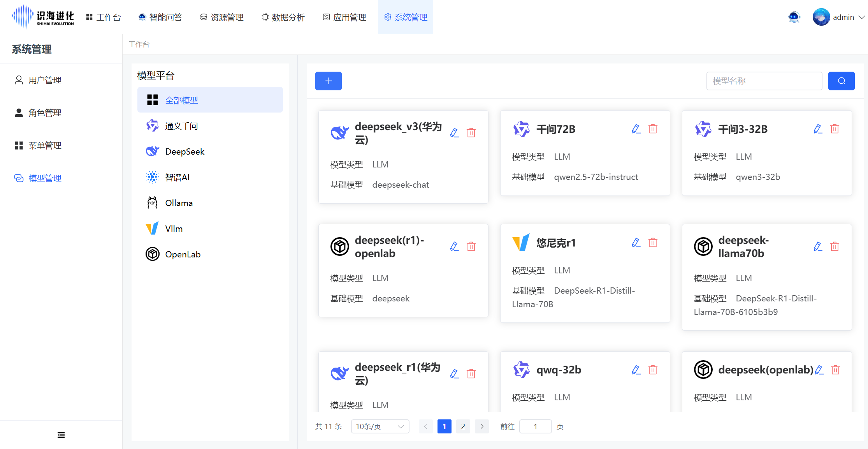Go to previous page arrow

425,426
